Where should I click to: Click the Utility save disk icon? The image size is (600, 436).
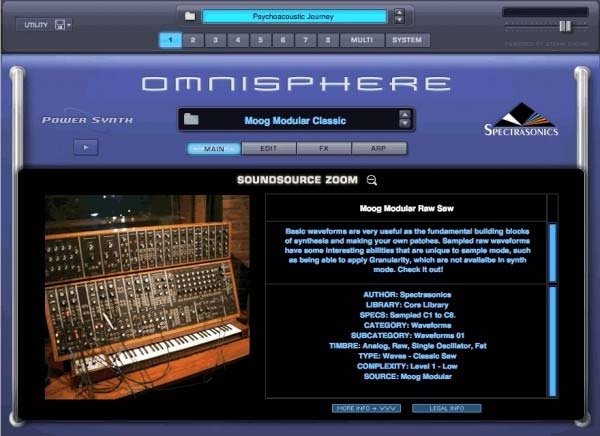point(60,25)
